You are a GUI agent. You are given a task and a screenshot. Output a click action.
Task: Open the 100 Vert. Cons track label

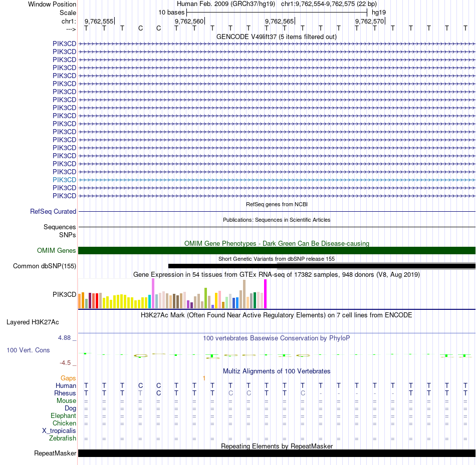tap(28, 350)
